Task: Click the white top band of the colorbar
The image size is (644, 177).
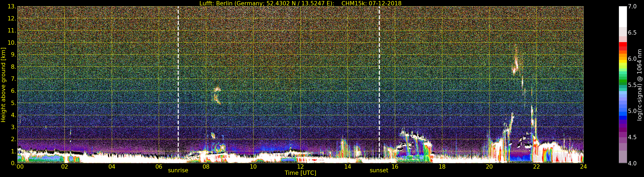Action: coord(623,17)
